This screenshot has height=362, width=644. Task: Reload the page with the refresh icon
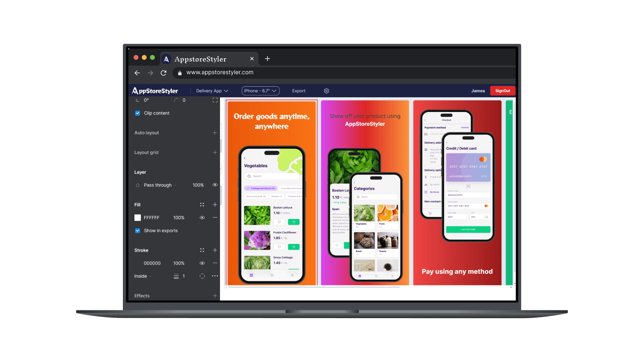[x=163, y=73]
